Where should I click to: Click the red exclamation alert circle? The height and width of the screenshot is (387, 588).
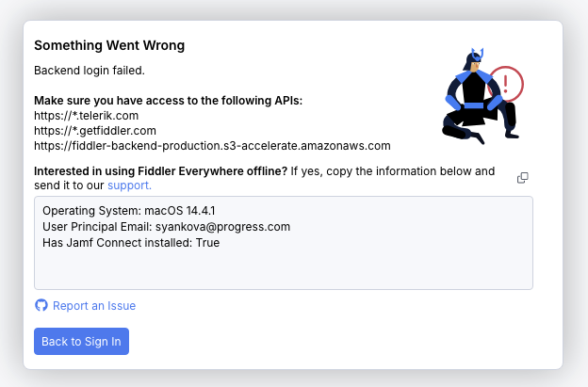coord(506,85)
